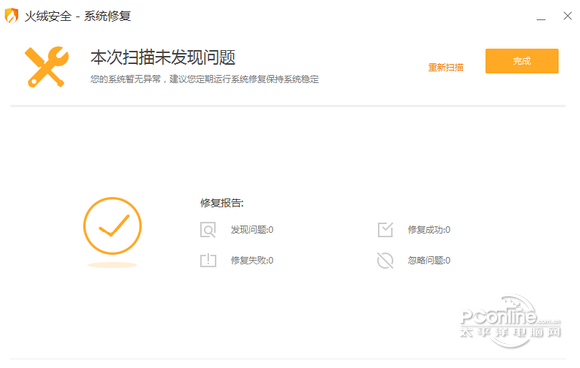
Task: Close the 系统修复 window
Action: point(567,16)
